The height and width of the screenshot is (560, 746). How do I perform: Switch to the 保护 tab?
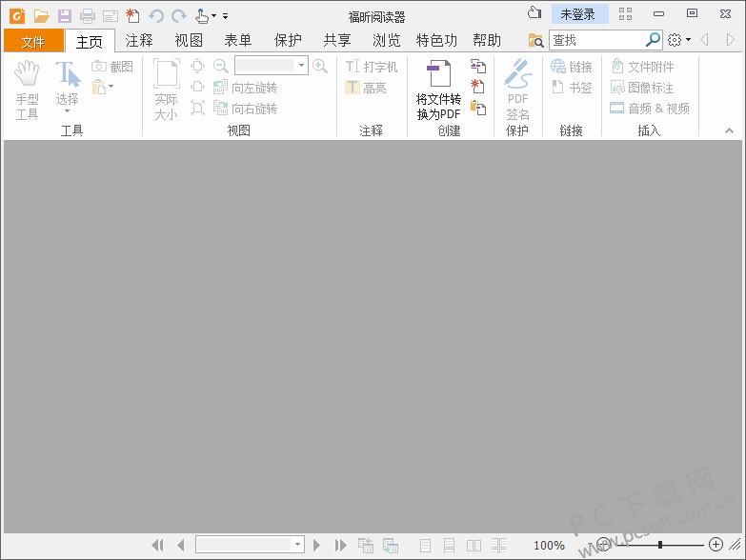point(288,40)
